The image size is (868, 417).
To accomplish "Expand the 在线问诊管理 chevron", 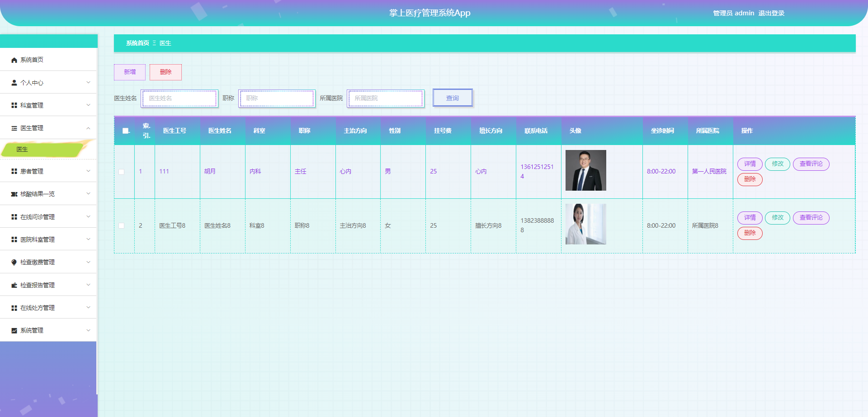I will click(88, 216).
